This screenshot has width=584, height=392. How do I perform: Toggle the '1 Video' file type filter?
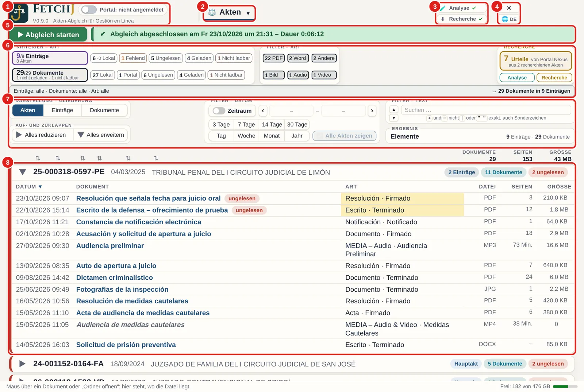(324, 75)
